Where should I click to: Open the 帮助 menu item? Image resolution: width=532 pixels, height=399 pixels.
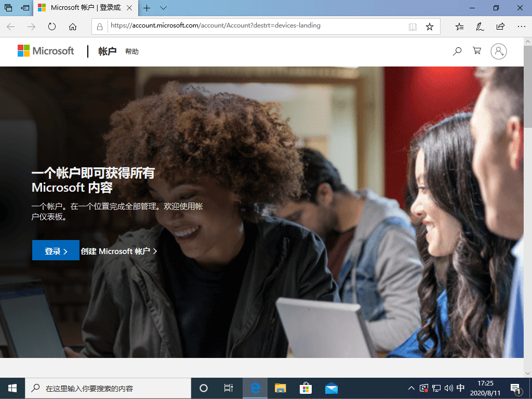(x=132, y=51)
